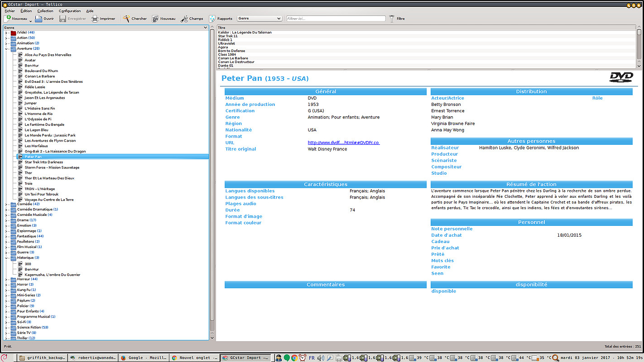Switch to griffith_backup taskbar window
This screenshot has height=362, width=644.
(43, 357)
